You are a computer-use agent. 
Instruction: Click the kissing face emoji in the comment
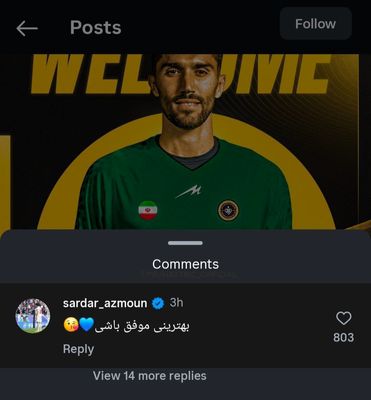(71, 325)
